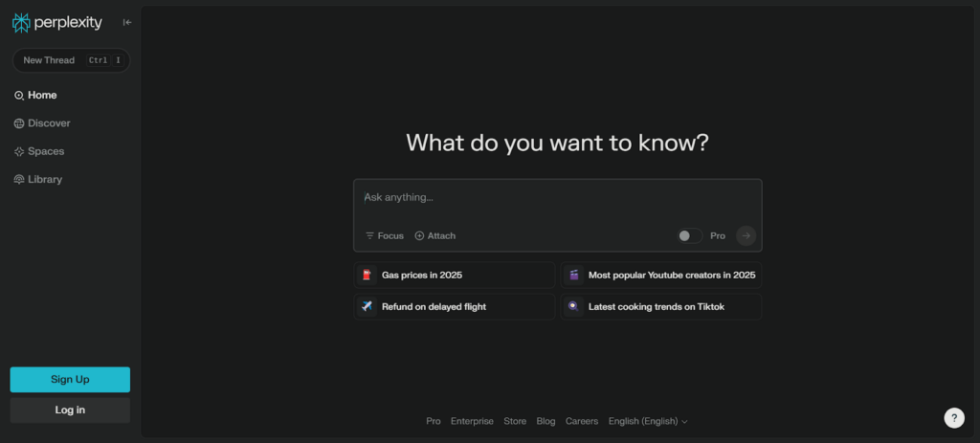Screen dimensions: 980x443
Task: Click the Pro label beside the toggle
Action: click(718, 236)
